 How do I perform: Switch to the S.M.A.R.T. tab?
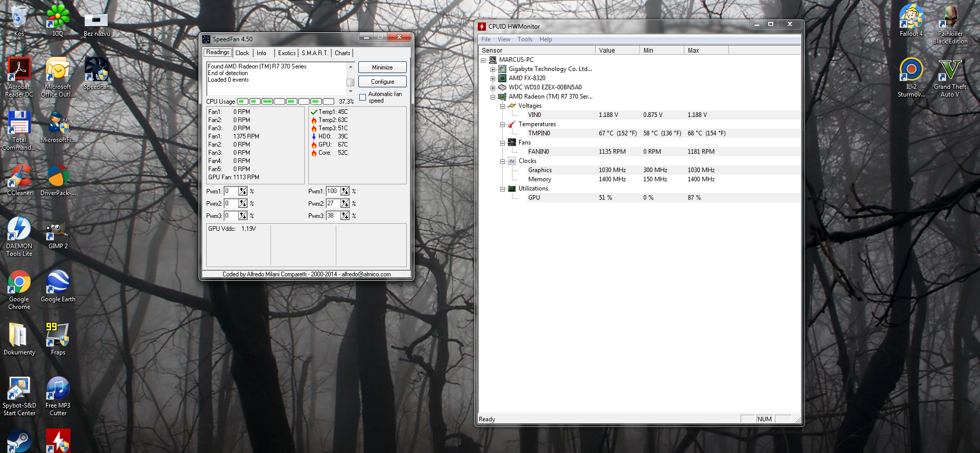pyautogui.click(x=314, y=53)
